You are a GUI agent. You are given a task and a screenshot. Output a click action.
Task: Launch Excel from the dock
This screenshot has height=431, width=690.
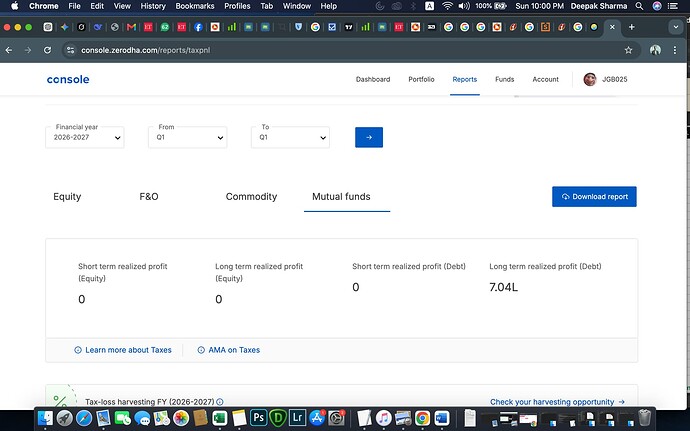coord(220,418)
